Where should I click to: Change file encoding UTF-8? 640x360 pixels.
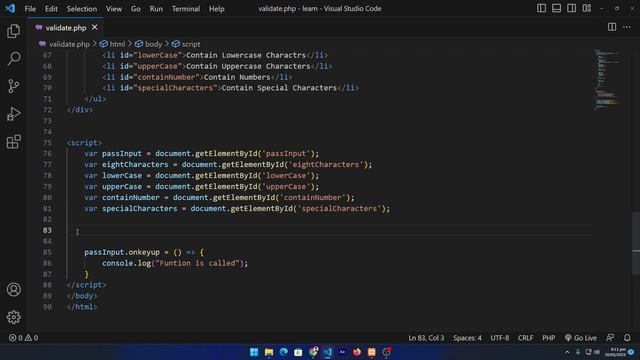[x=500, y=338]
